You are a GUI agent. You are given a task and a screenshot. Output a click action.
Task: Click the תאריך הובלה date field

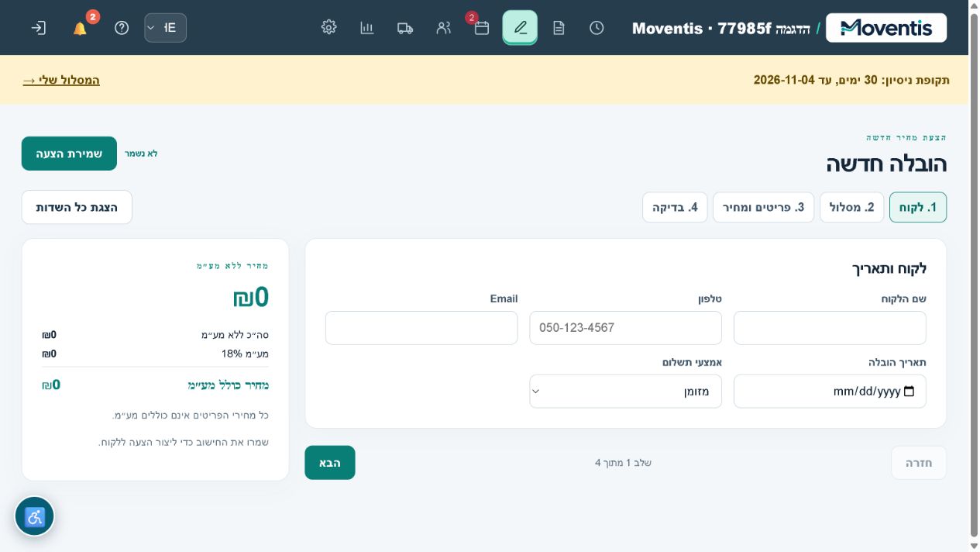[830, 392]
